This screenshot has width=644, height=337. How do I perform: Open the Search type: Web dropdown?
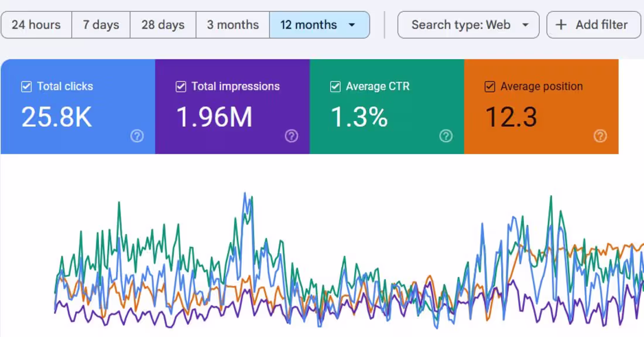click(468, 25)
